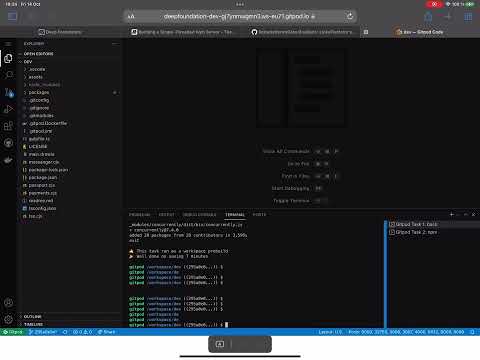Maximize the terminal panel size
This screenshot has width=480, height=360.
tap(466, 215)
